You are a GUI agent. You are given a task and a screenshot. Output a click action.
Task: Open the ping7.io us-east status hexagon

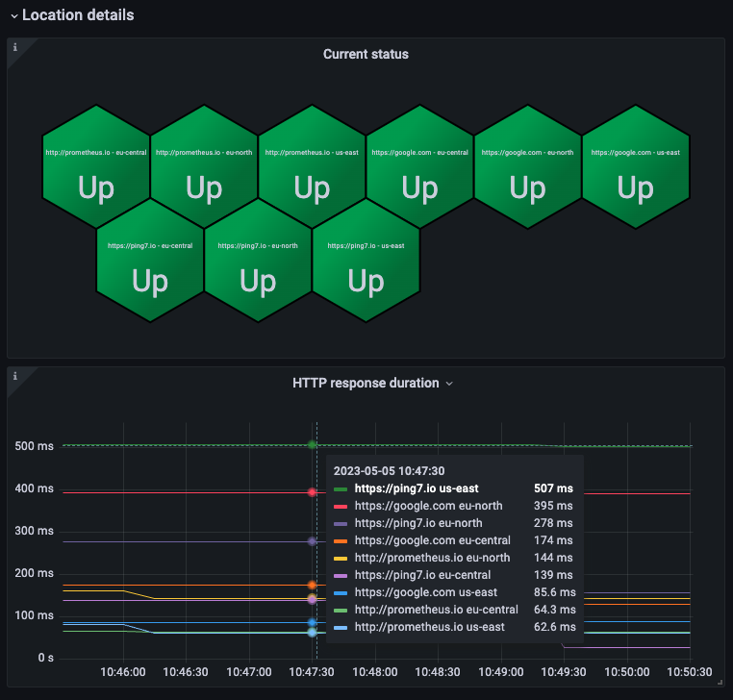click(x=366, y=261)
